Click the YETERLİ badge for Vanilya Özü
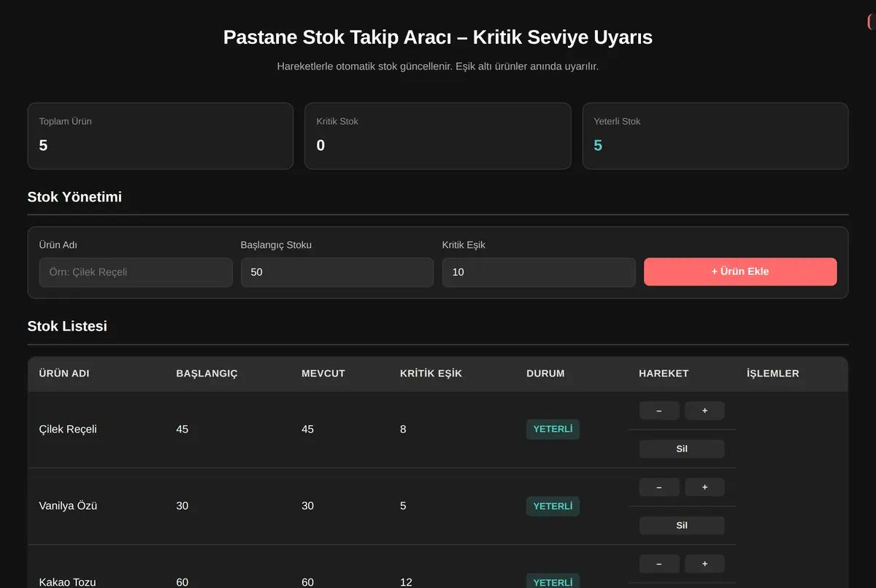Screen dimensions: 876x588 click(553, 506)
